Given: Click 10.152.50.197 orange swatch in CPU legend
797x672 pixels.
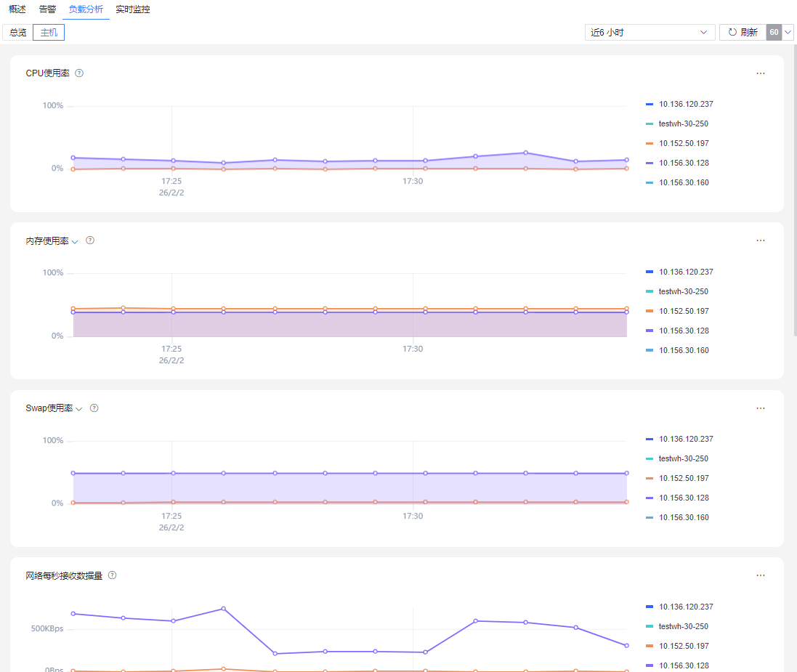Looking at the screenshot, I should [649, 143].
